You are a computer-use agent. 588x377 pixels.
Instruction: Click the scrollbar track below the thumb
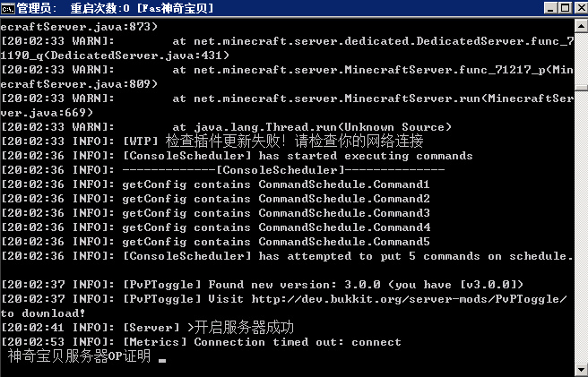pos(581,227)
